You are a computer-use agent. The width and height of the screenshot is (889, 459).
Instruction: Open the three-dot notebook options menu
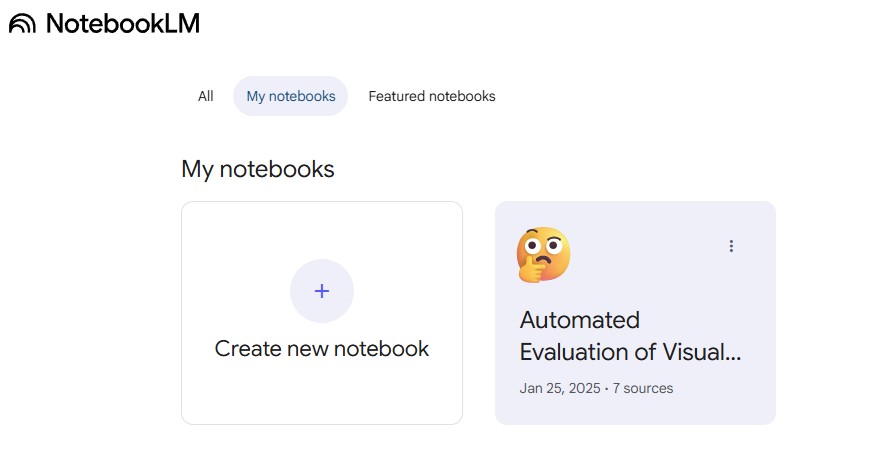(x=731, y=246)
